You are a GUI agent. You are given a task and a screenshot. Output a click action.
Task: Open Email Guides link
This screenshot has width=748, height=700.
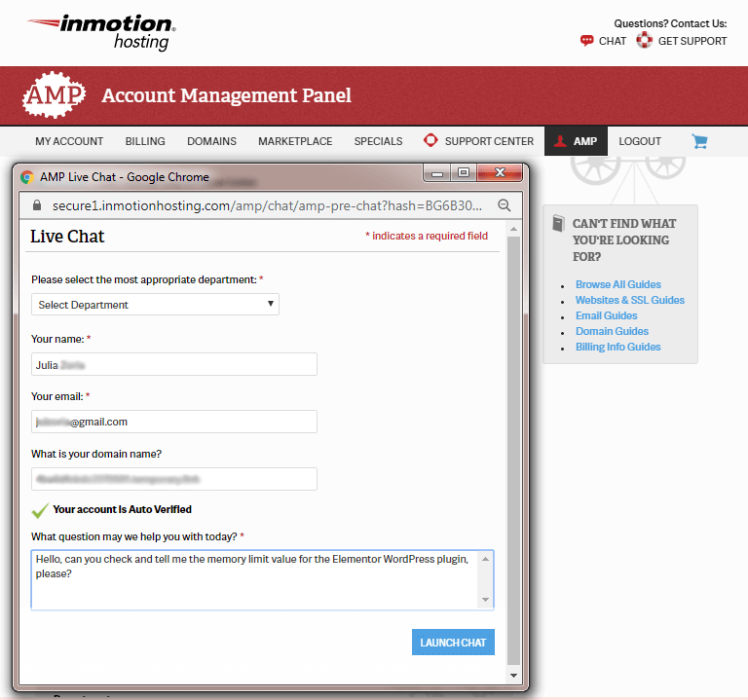coord(606,315)
